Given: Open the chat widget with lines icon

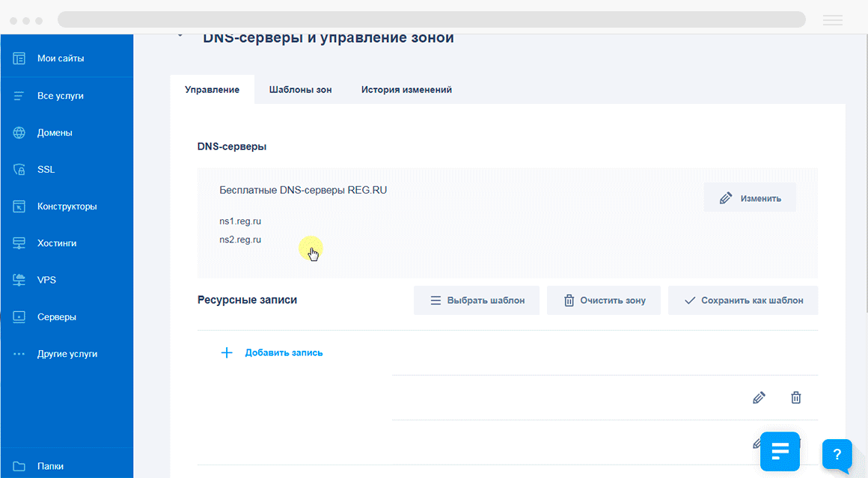Looking at the screenshot, I should (780, 452).
